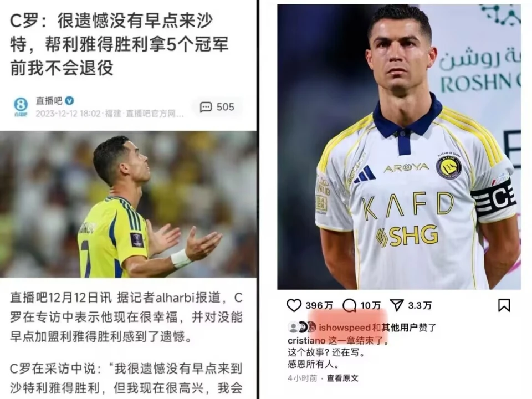Open the cristiano username in the caption
The height and width of the screenshot is (399, 532).
[306, 340]
